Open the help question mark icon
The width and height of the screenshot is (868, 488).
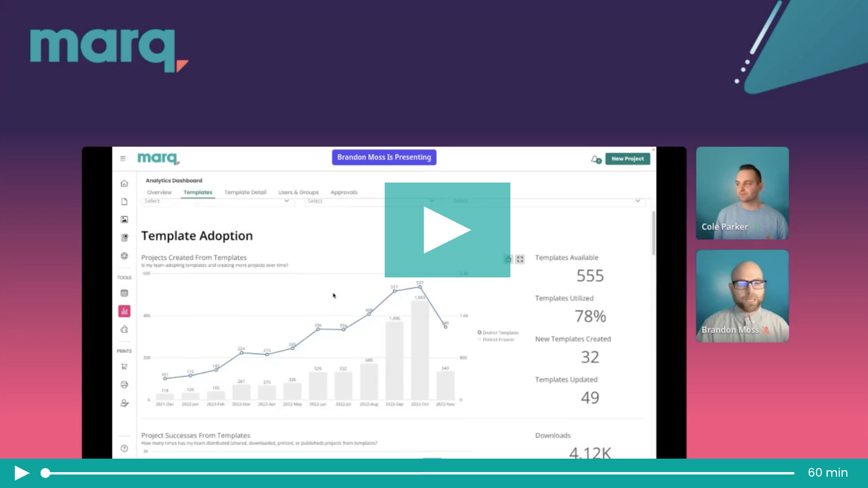tap(124, 448)
